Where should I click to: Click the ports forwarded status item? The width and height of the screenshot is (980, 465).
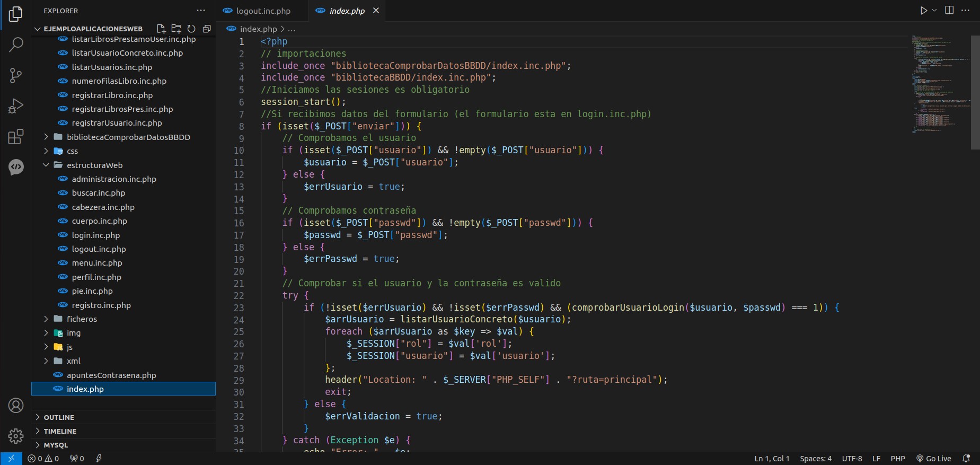(77, 459)
